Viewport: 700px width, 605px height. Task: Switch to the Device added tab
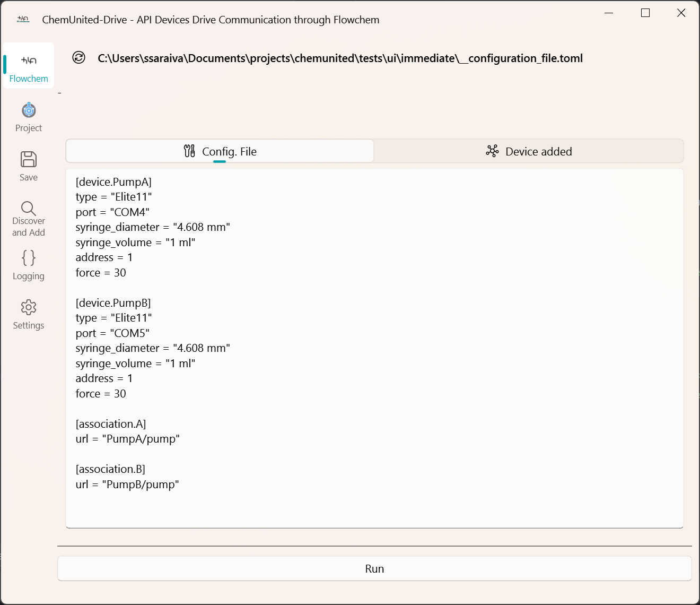(529, 151)
